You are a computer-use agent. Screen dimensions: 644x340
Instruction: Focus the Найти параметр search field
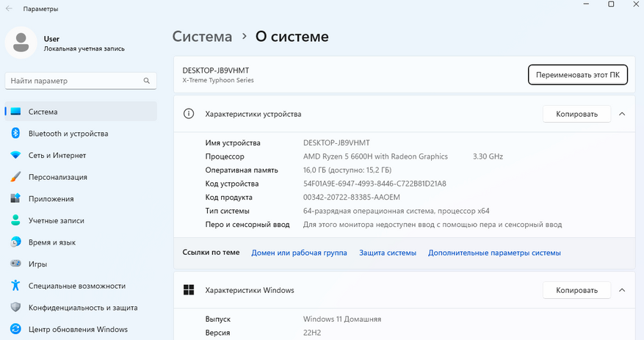[x=73, y=81]
